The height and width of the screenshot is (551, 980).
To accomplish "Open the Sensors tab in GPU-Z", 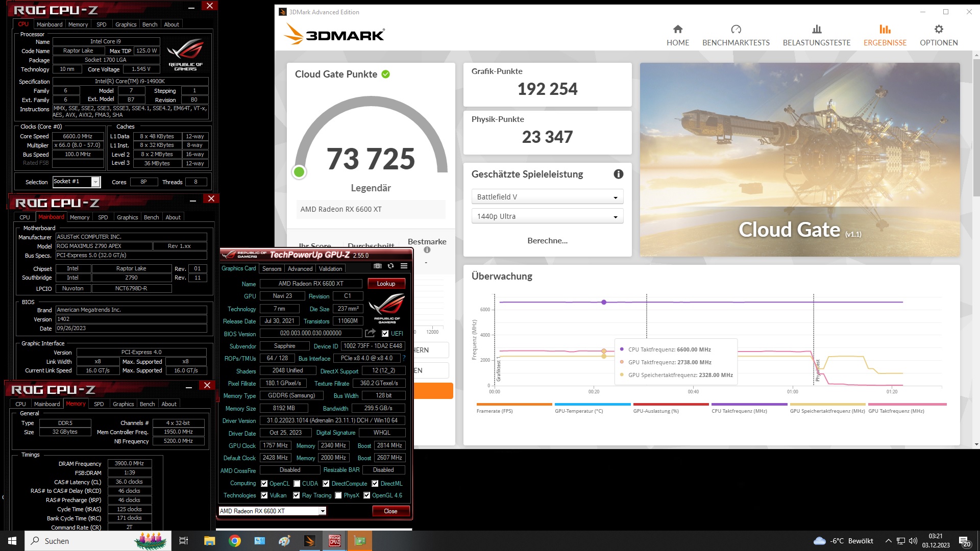I will pos(272,269).
